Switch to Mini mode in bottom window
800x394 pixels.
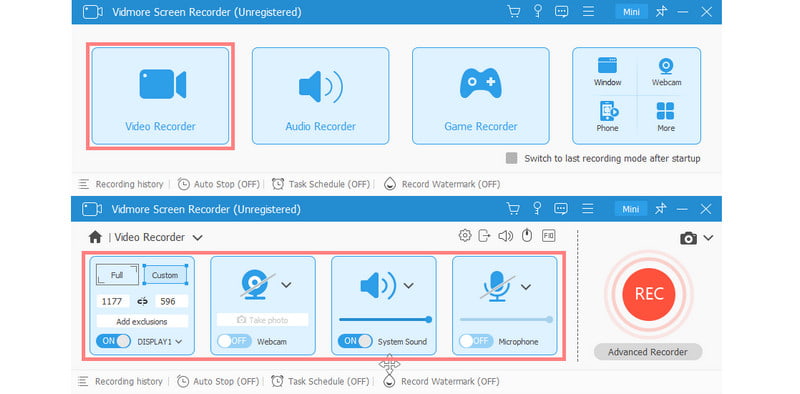[631, 209]
